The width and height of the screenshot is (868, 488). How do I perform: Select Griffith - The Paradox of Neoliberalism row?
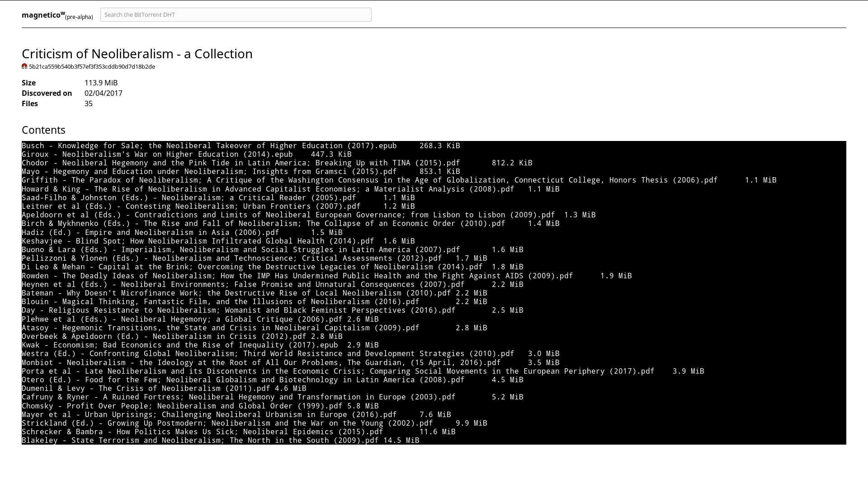coord(399,180)
